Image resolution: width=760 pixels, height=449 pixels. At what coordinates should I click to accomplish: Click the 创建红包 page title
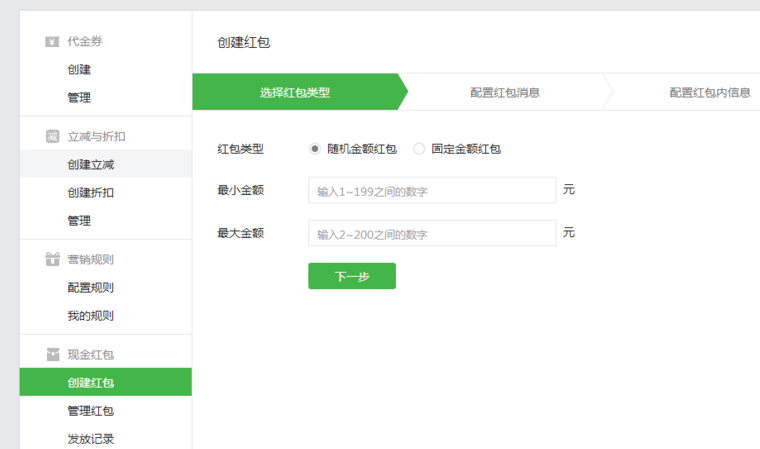click(x=243, y=43)
